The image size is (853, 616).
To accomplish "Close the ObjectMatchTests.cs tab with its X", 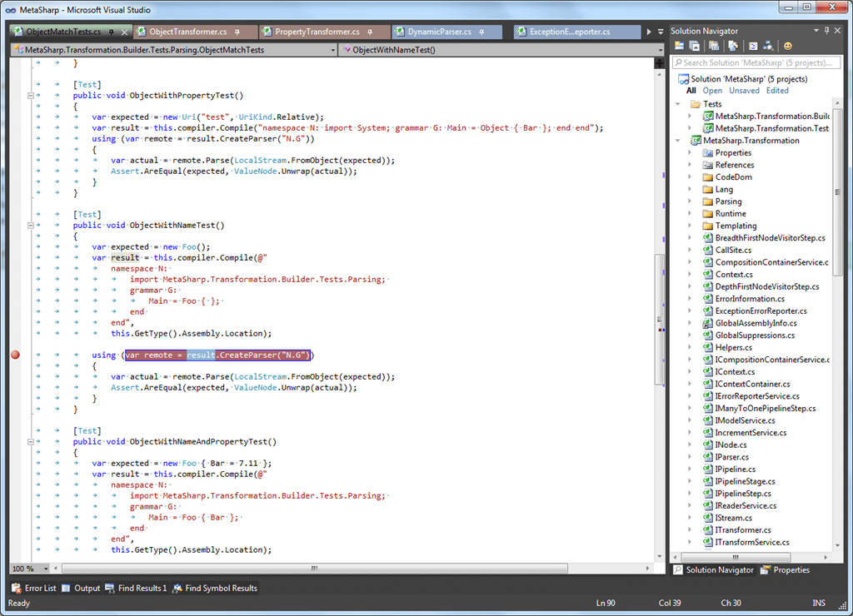I will [124, 32].
